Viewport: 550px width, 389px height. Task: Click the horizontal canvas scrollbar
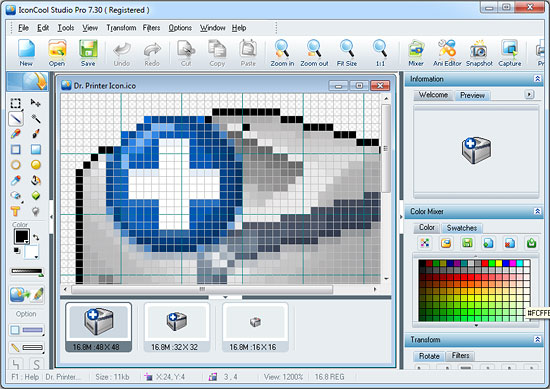[x=202, y=289]
